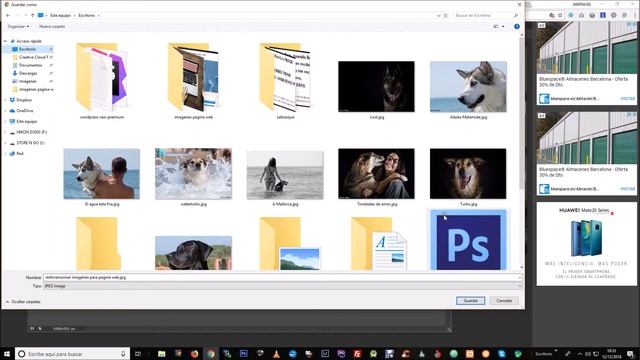Open File Explorer from the taskbar
The height and width of the screenshot is (360, 640).
(x=162, y=354)
